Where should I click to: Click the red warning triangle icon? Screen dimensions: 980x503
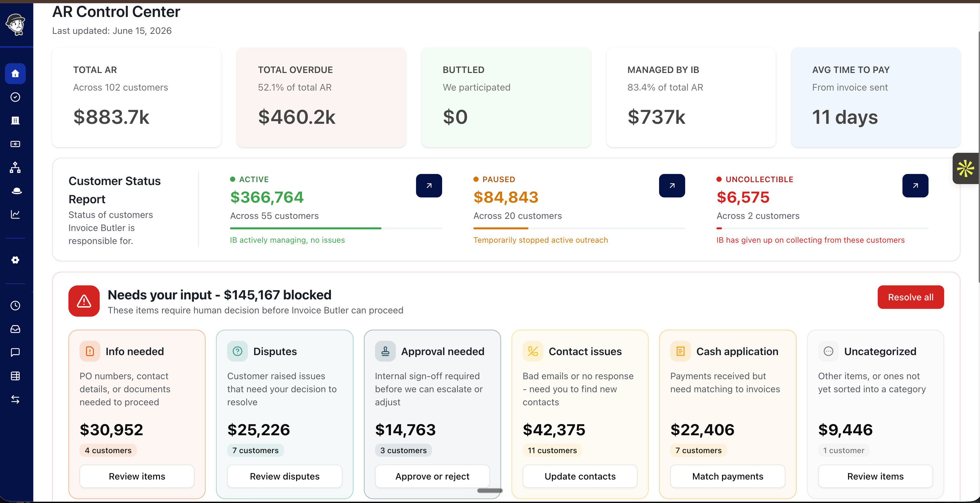[x=84, y=301]
